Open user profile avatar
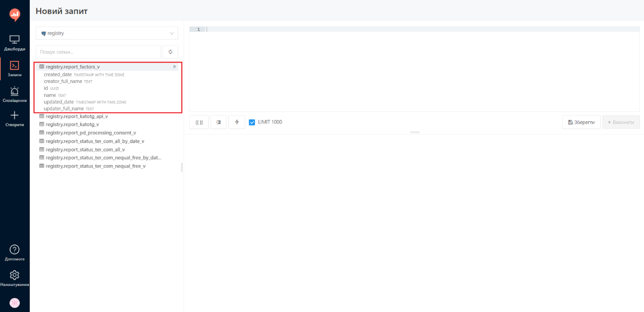644x312 pixels. (15, 304)
